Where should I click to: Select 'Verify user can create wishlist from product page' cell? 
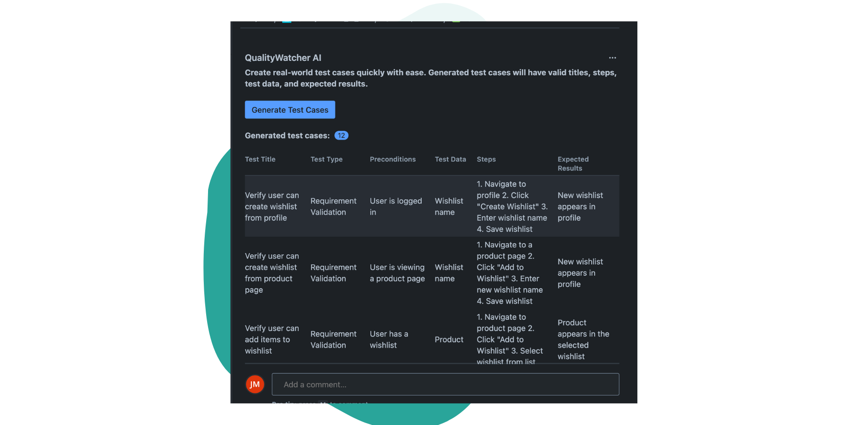(x=272, y=273)
